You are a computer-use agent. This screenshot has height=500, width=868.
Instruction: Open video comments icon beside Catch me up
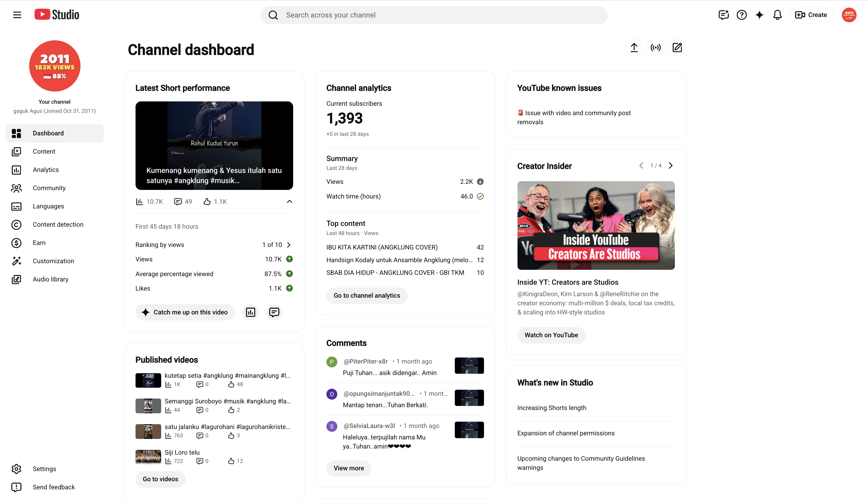[x=274, y=312]
